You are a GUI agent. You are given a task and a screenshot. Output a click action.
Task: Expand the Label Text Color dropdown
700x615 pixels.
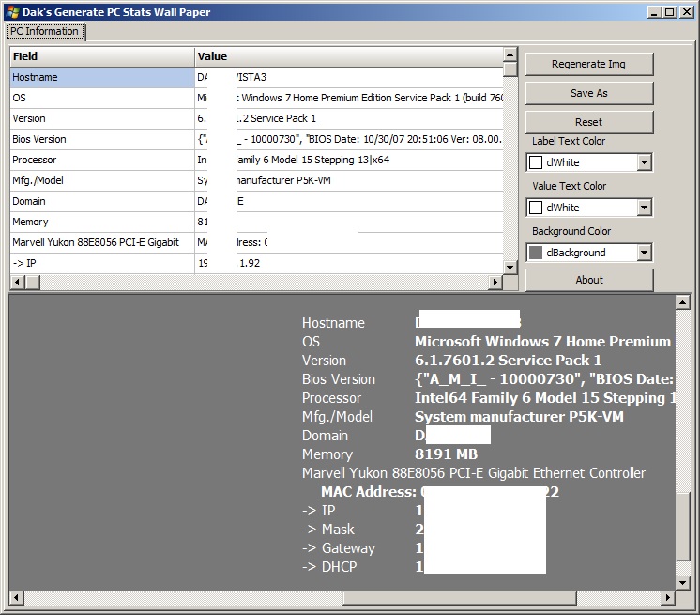coord(644,162)
